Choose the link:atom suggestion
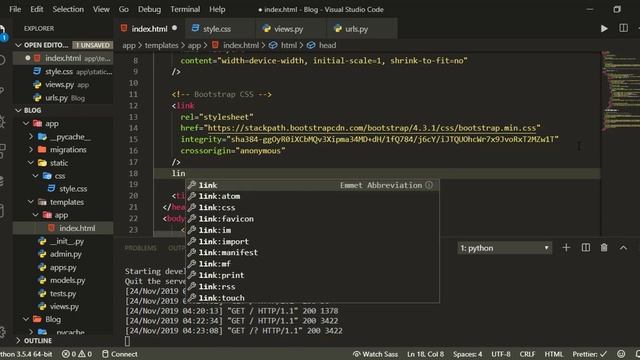 click(312, 196)
